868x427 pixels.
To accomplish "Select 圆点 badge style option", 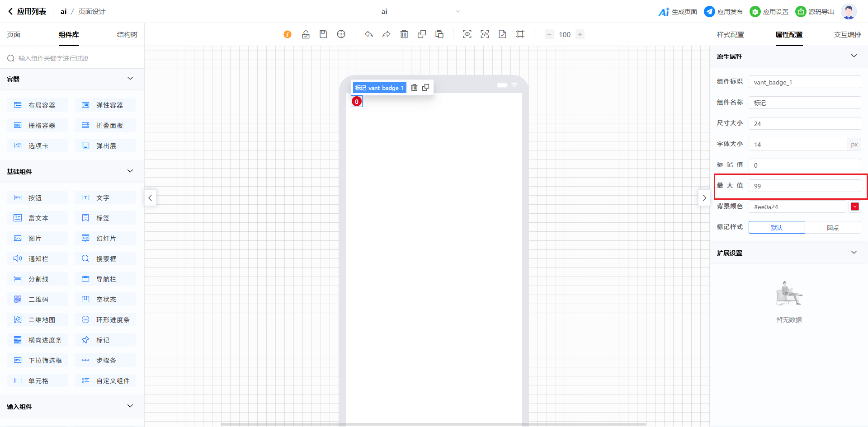I will pos(833,227).
